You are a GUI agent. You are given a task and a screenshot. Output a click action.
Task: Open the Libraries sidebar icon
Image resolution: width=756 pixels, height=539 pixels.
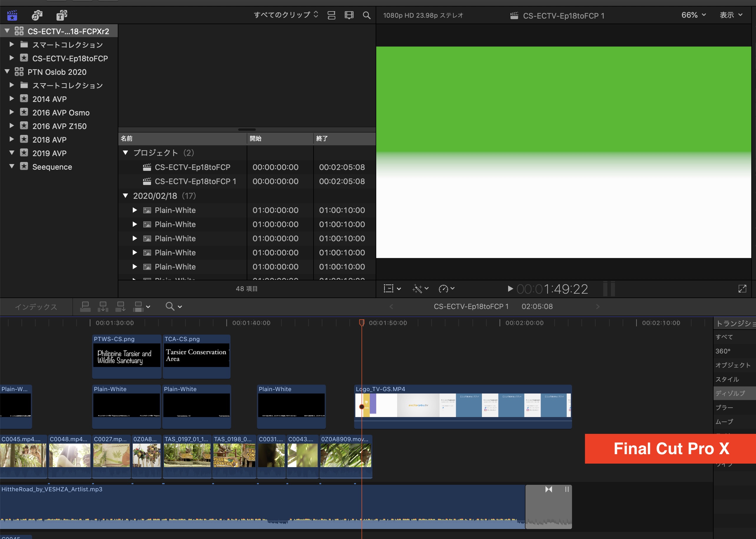click(x=12, y=15)
